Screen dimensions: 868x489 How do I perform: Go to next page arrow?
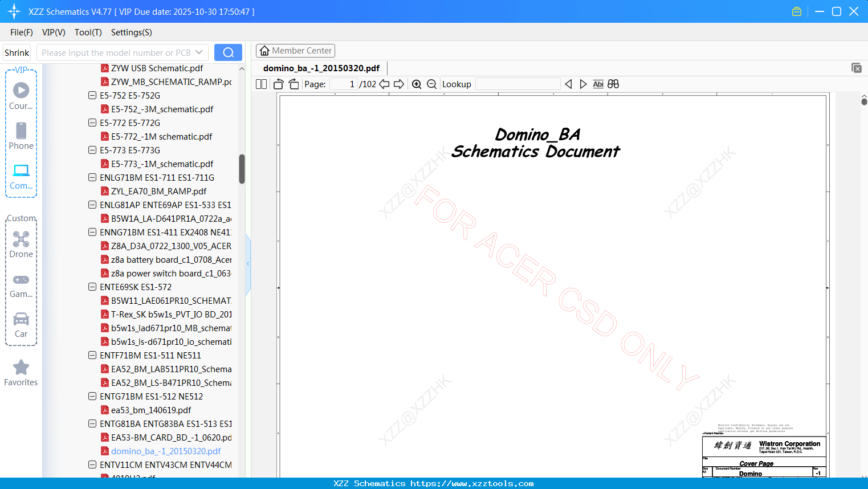point(399,84)
